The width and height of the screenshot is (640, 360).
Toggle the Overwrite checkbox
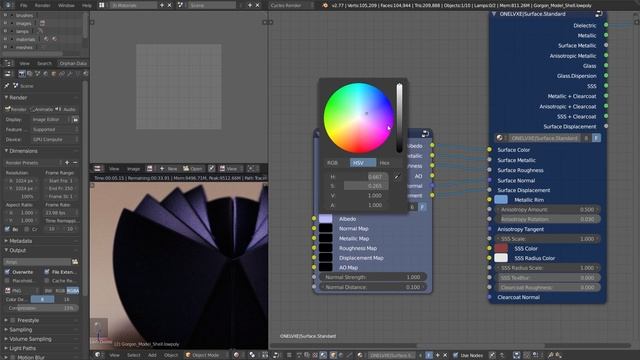click(x=7, y=272)
